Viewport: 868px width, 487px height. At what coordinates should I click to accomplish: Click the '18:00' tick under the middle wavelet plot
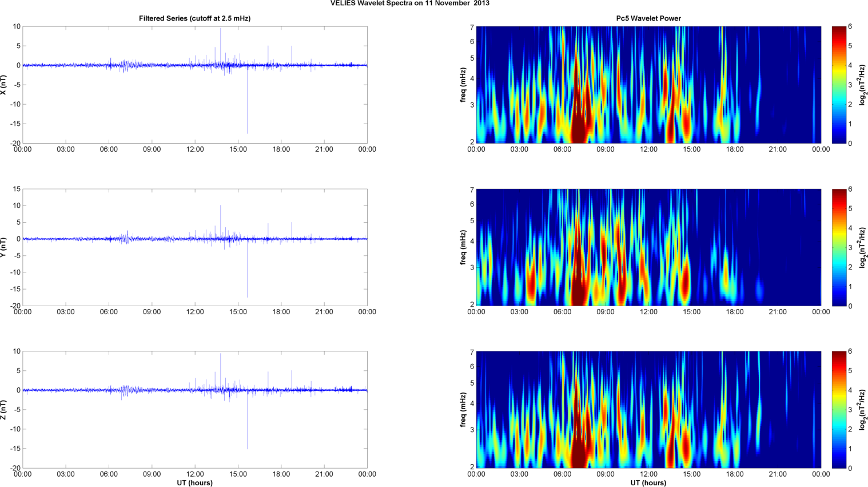click(735, 312)
